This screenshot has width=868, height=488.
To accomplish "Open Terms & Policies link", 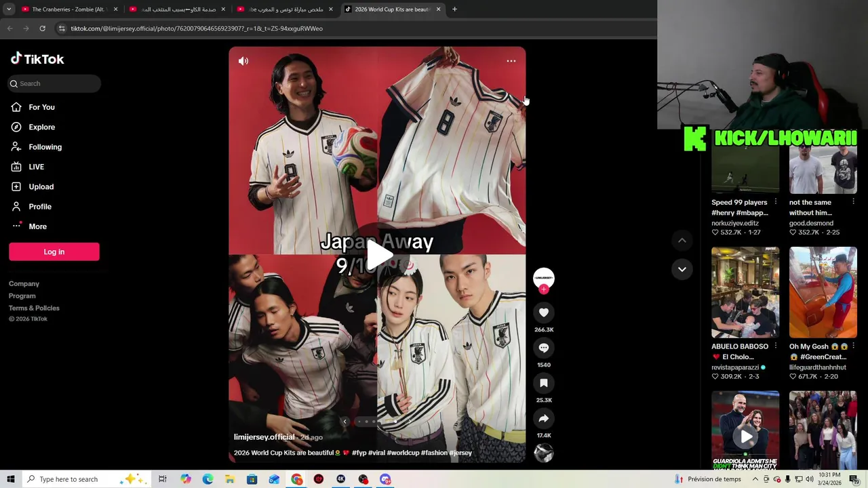I will 34,308.
